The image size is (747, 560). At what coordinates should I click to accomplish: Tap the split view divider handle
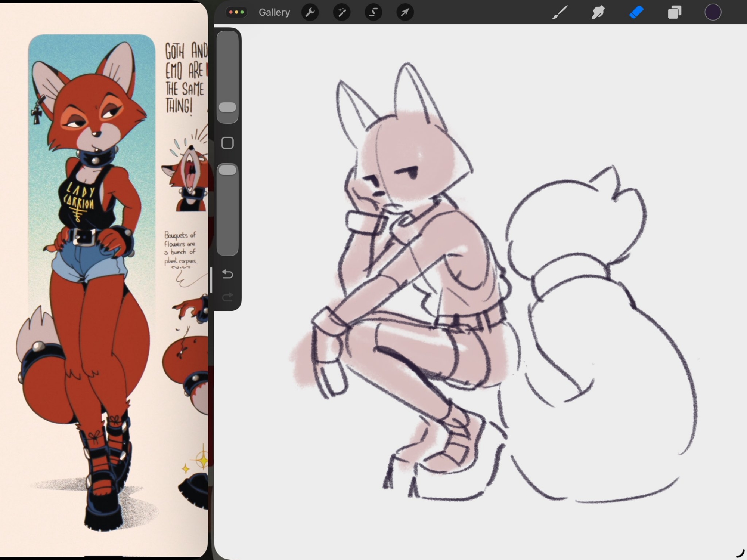click(211, 280)
